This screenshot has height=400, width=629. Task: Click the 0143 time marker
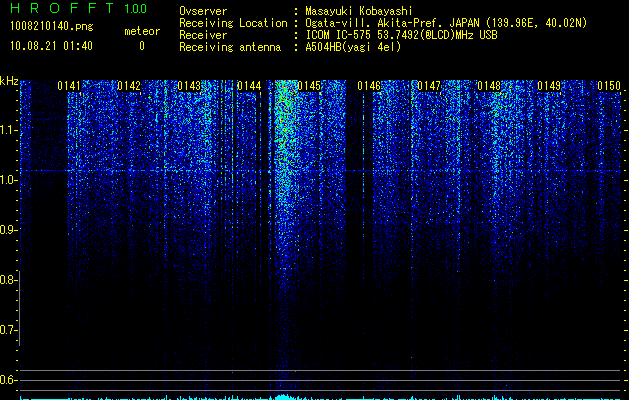point(189,86)
